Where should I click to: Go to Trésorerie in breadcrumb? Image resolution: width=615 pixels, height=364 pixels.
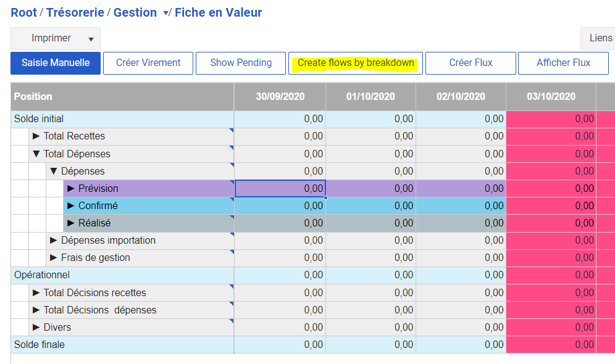[x=75, y=12]
